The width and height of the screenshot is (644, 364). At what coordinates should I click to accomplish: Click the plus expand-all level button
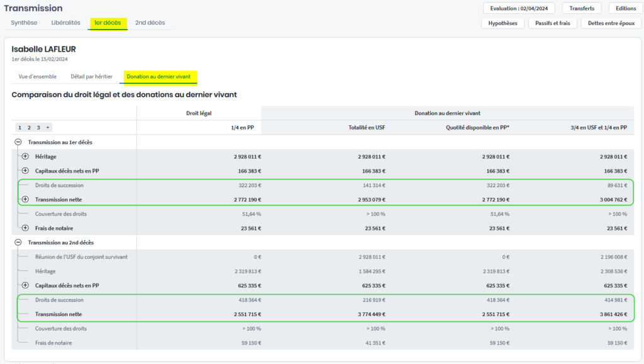click(x=48, y=128)
